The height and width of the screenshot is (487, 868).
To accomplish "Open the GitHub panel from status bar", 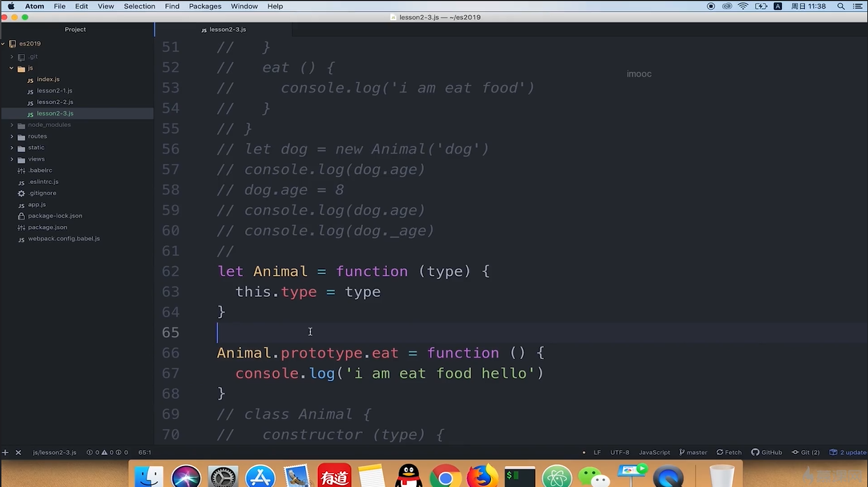I will (x=767, y=452).
